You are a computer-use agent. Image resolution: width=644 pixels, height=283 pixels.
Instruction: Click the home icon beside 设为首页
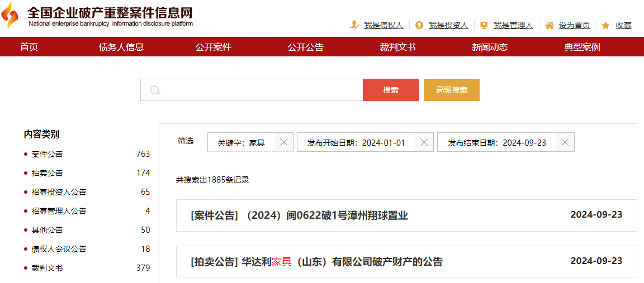tap(550, 25)
